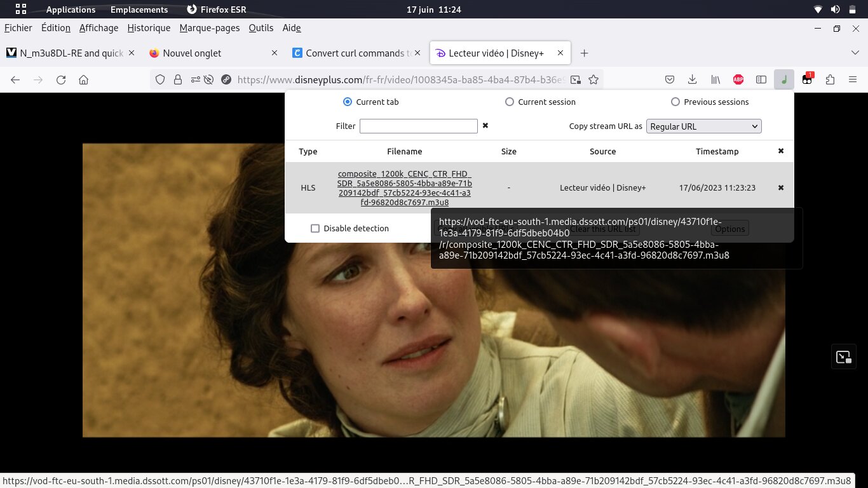Click the Firefox ESR item in the top panel

click(217, 10)
